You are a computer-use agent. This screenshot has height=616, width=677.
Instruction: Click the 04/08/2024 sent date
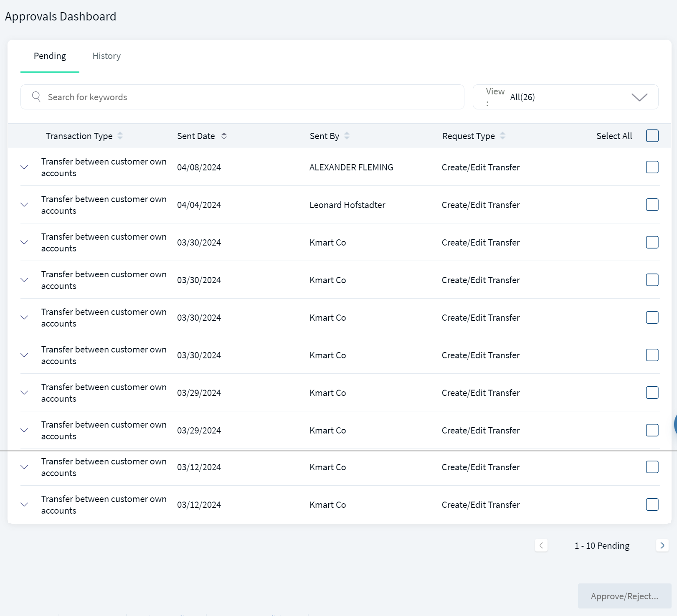click(x=199, y=167)
